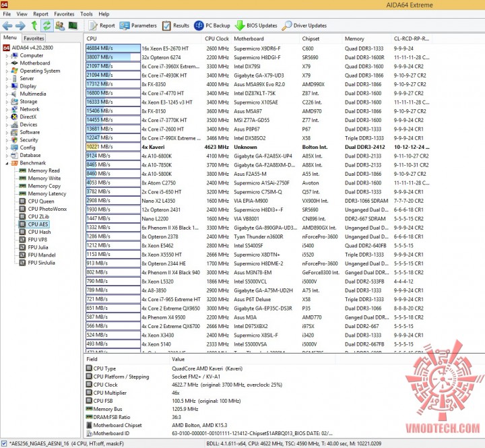Click the green monitor toolbar icon
The width and height of the screenshot is (485, 448).
tap(73, 26)
